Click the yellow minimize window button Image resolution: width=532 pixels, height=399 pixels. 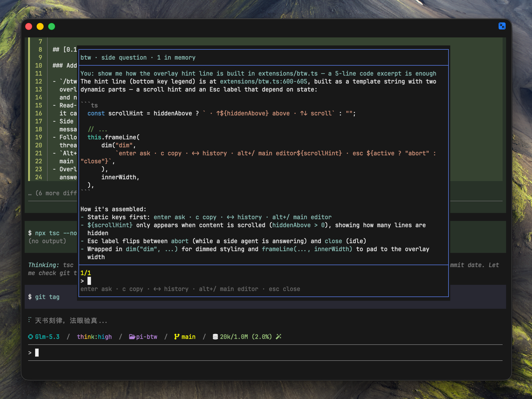[x=40, y=26]
